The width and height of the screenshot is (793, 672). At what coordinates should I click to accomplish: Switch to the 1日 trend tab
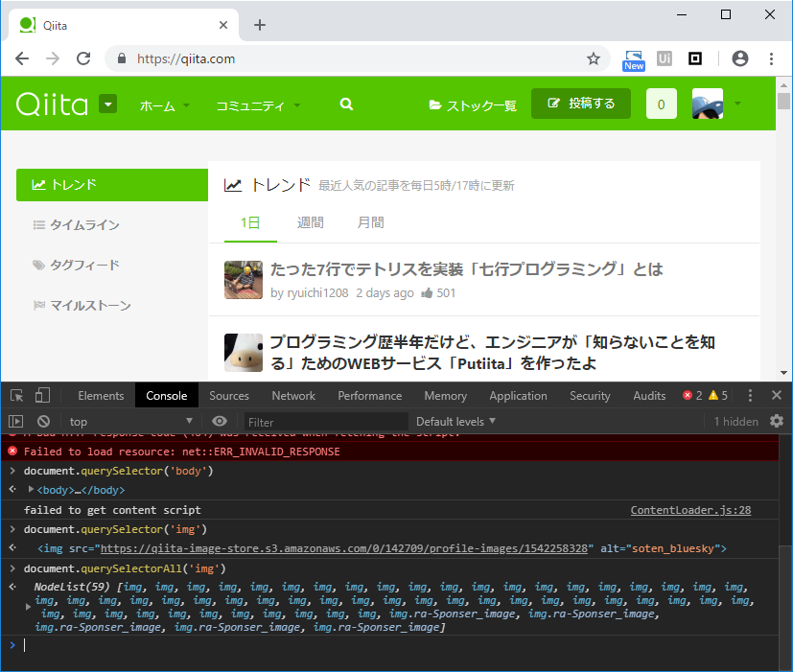(250, 222)
